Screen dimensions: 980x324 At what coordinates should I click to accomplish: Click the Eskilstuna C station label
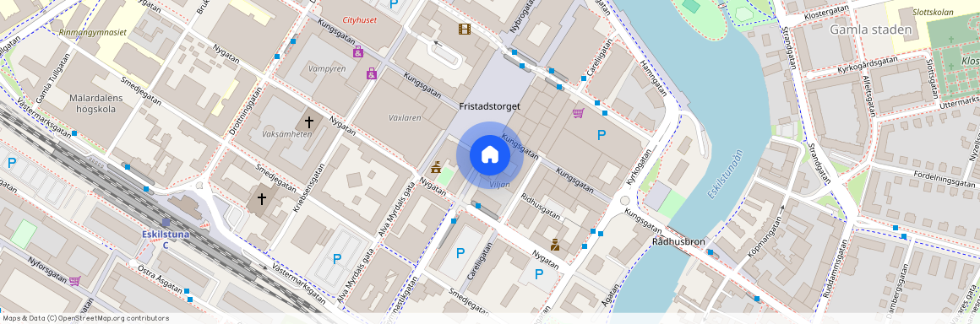(x=166, y=240)
